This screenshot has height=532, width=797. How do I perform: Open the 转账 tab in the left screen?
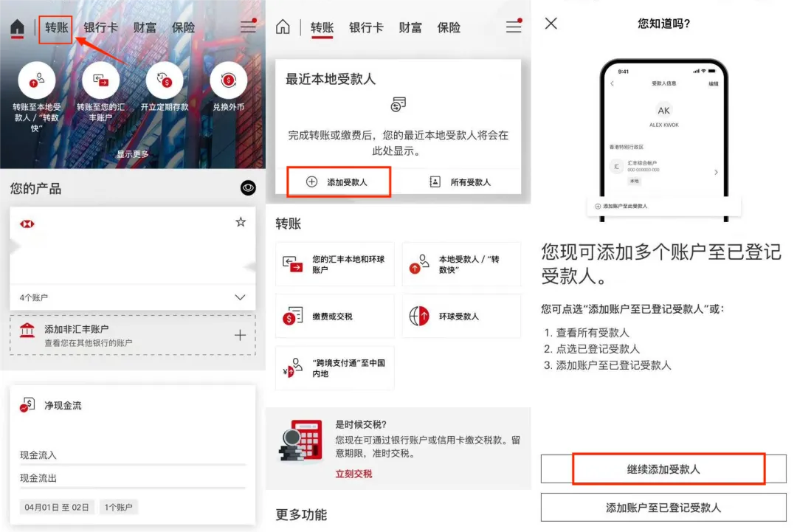tap(56, 27)
